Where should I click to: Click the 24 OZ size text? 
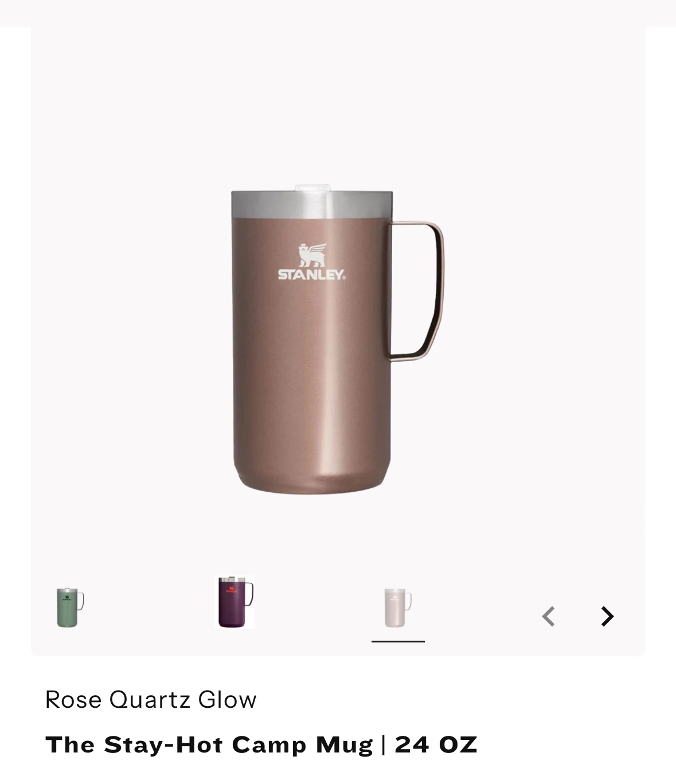[x=436, y=745]
